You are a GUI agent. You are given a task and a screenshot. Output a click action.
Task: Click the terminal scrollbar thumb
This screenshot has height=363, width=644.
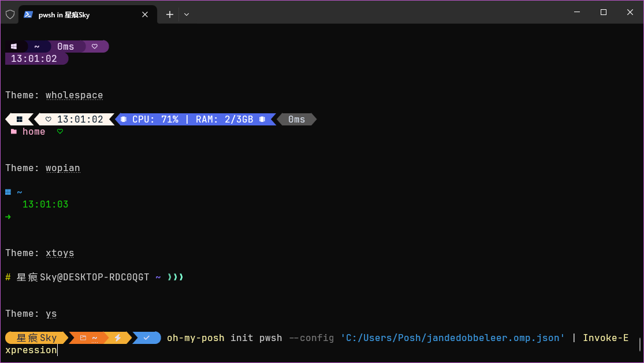pyautogui.click(x=640, y=344)
